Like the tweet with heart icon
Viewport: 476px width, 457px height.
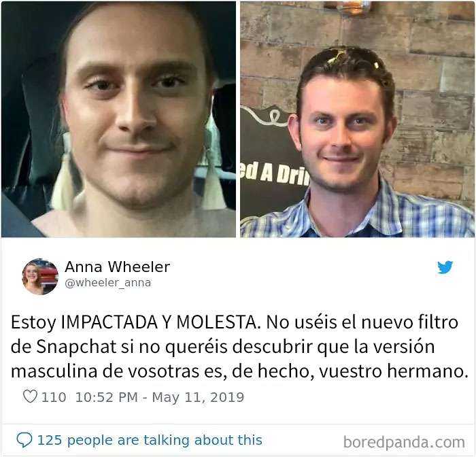click(x=30, y=396)
